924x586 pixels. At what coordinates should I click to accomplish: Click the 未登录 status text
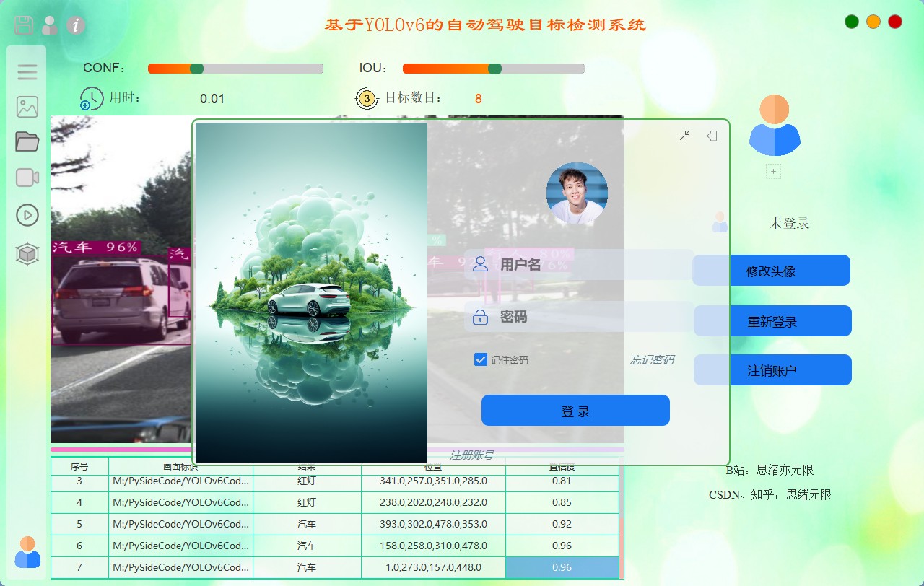(790, 223)
